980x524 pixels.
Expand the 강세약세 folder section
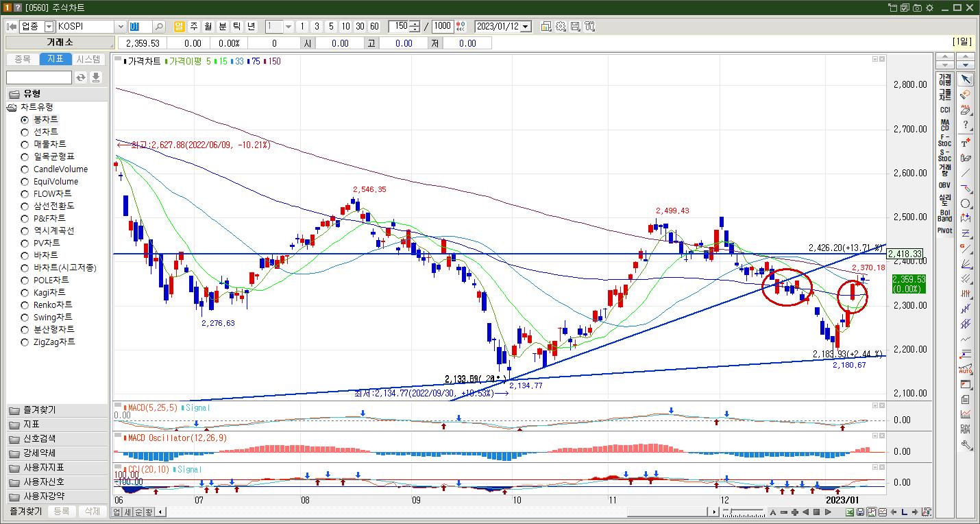coord(57,453)
